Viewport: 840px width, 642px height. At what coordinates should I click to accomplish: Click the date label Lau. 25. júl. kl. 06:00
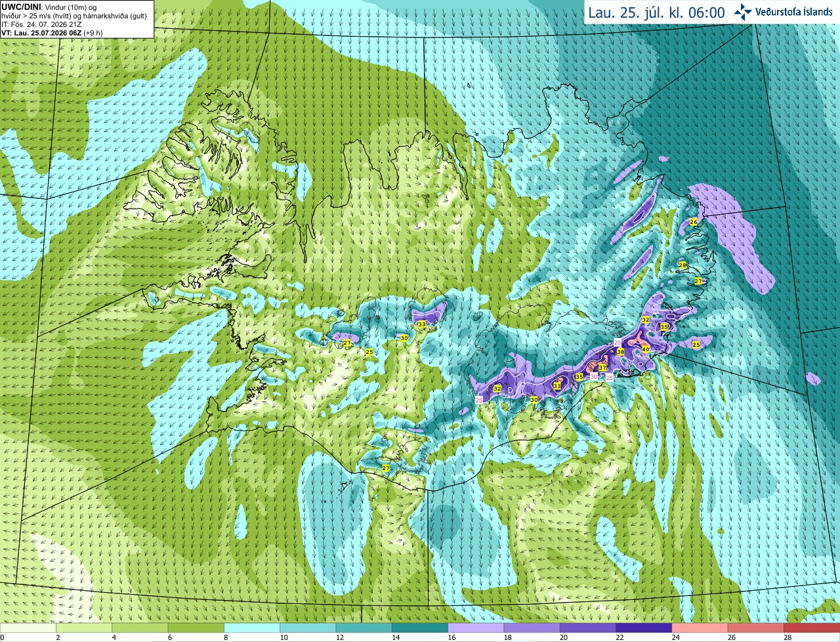656,12
